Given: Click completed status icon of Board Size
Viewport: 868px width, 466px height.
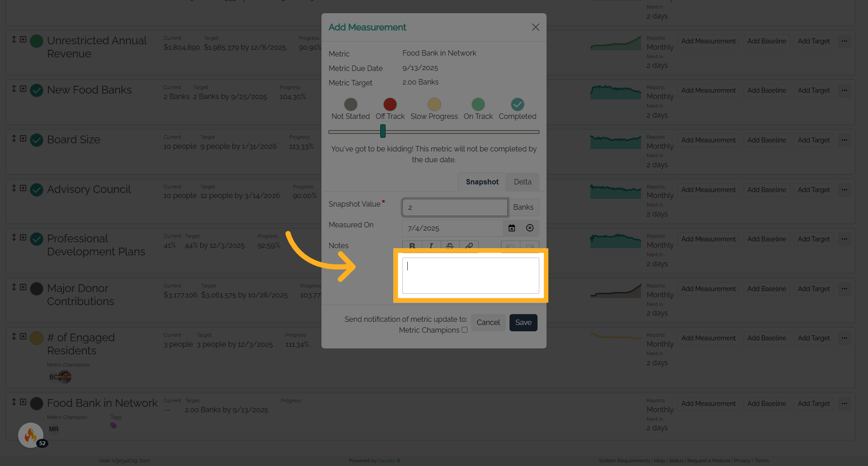Looking at the screenshot, I should coord(37,140).
